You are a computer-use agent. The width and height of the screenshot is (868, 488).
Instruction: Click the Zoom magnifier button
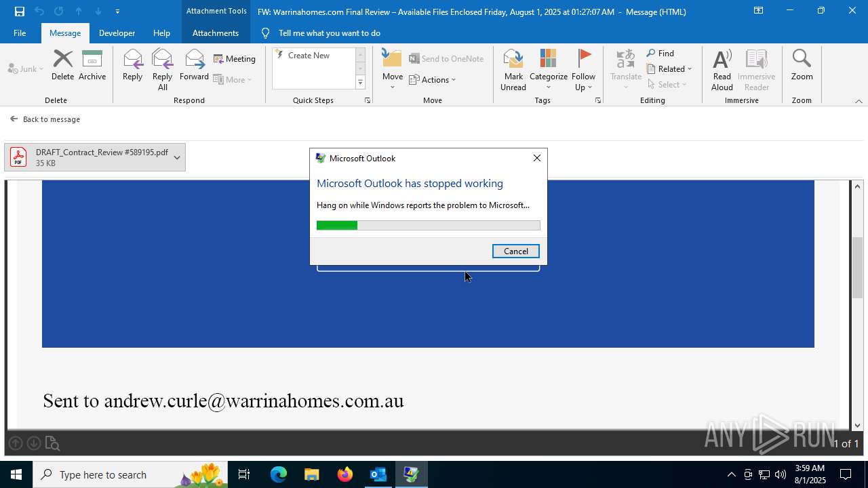coord(802,66)
